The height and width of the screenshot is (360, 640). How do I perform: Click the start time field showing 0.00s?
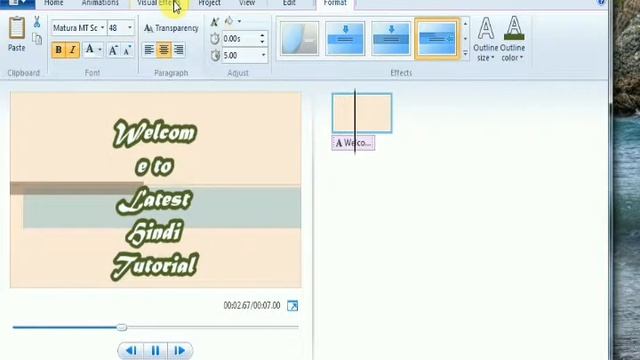[240, 39]
